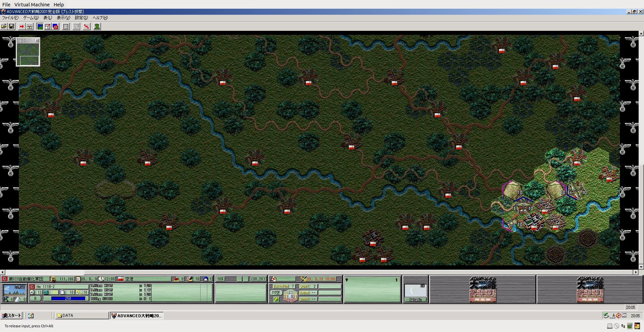
Task: Click the B unit type button
Action: pos(35,298)
